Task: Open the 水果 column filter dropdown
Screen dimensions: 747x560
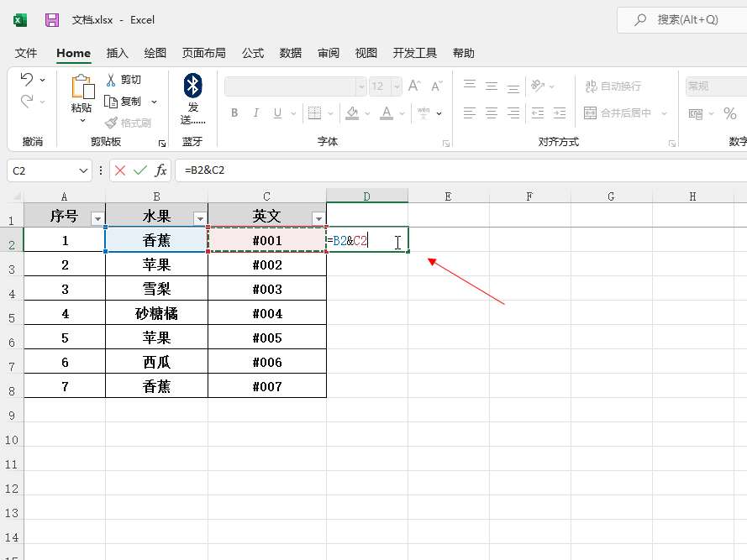Action: point(200,218)
